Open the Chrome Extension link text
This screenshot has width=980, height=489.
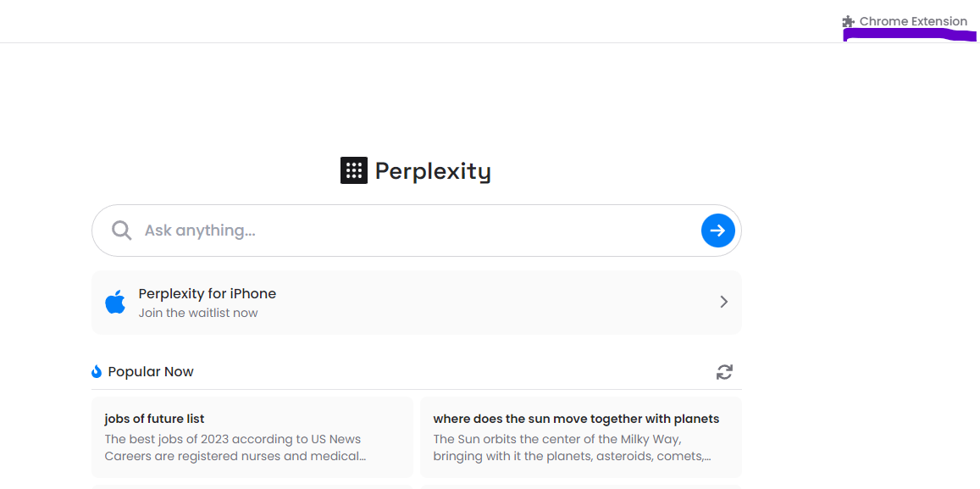[x=913, y=21]
